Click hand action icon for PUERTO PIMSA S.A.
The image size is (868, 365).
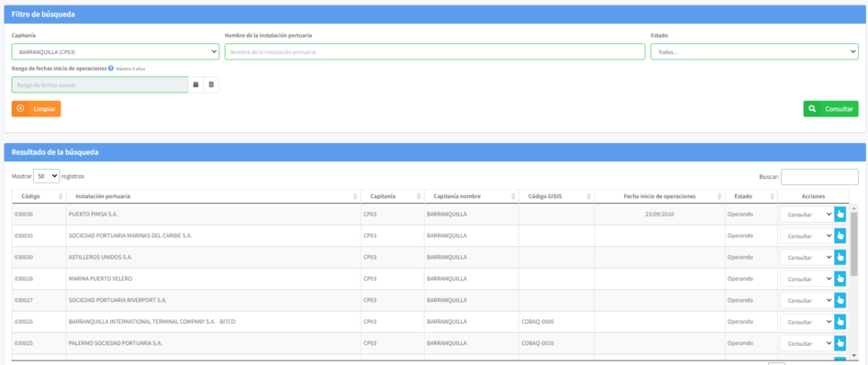[x=840, y=214]
